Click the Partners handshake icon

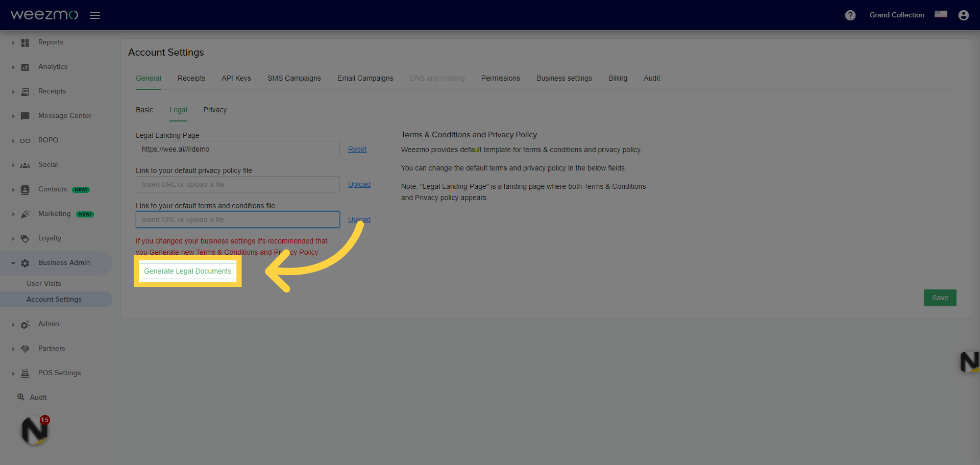pyautogui.click(x=25, y=349)
